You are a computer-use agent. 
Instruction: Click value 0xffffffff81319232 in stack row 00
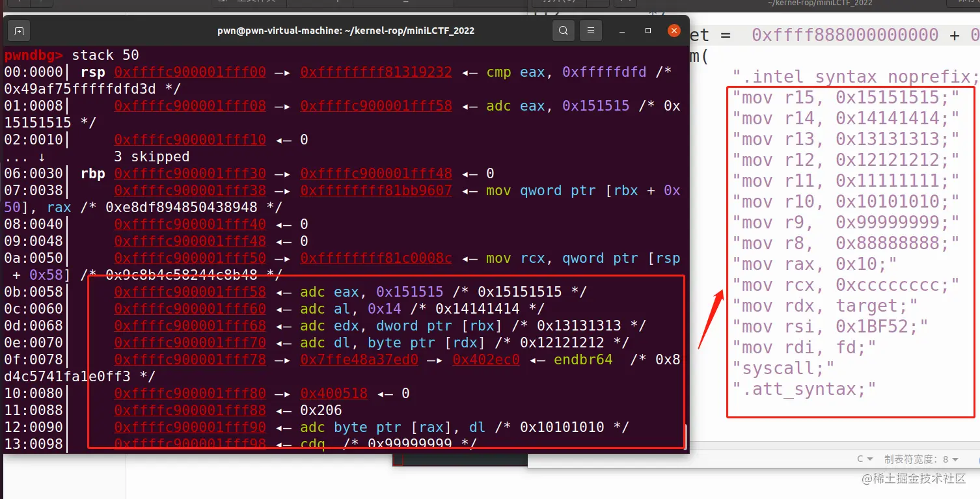(x=376, y=72)
